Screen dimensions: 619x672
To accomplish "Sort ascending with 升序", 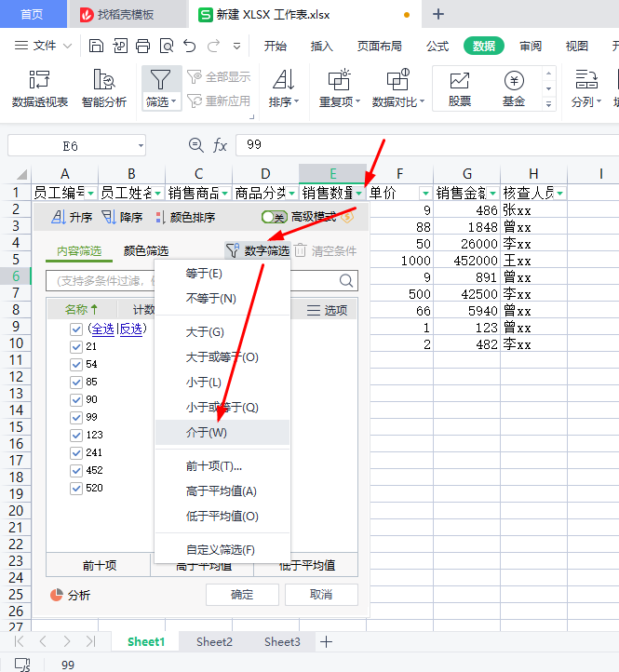I will 71,217.
